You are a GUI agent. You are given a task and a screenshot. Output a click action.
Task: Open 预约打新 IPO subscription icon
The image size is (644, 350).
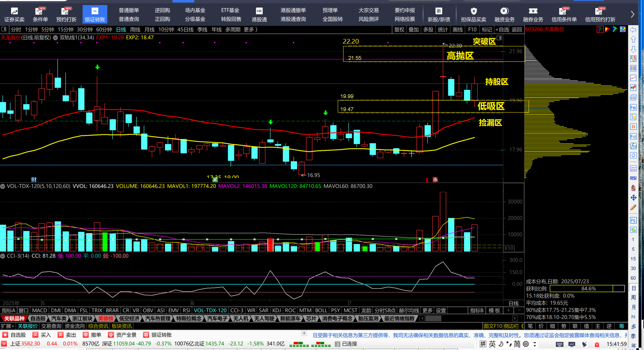pyautogui.click(x=66, y=15)
